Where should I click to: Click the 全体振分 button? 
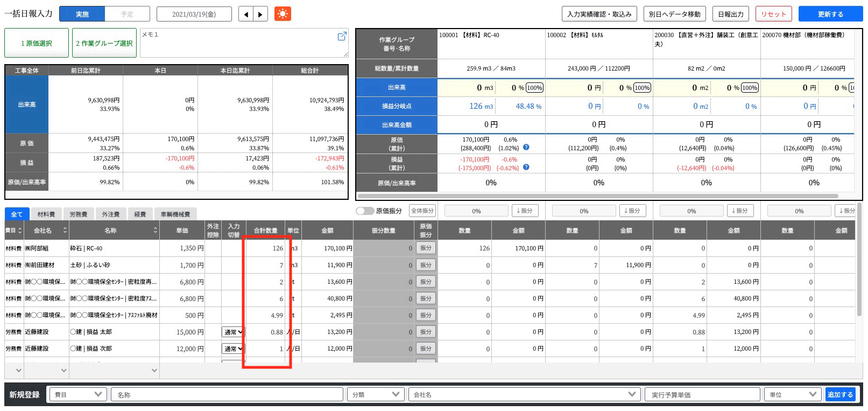pos(422,211)
